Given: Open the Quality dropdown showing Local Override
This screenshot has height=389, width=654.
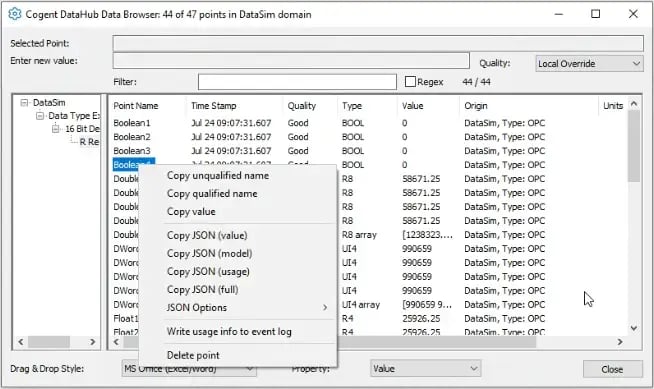Looking at the screenshot, I should coord(589,64).
